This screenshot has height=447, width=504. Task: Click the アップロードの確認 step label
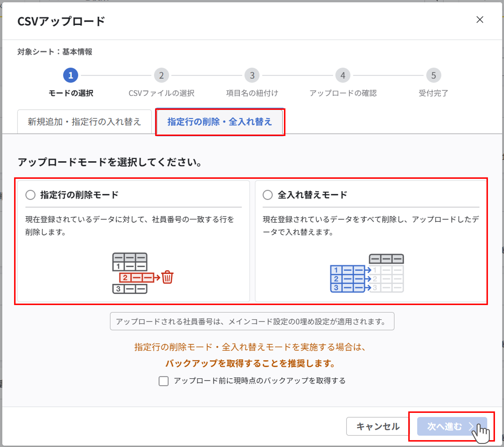[343, 93]
